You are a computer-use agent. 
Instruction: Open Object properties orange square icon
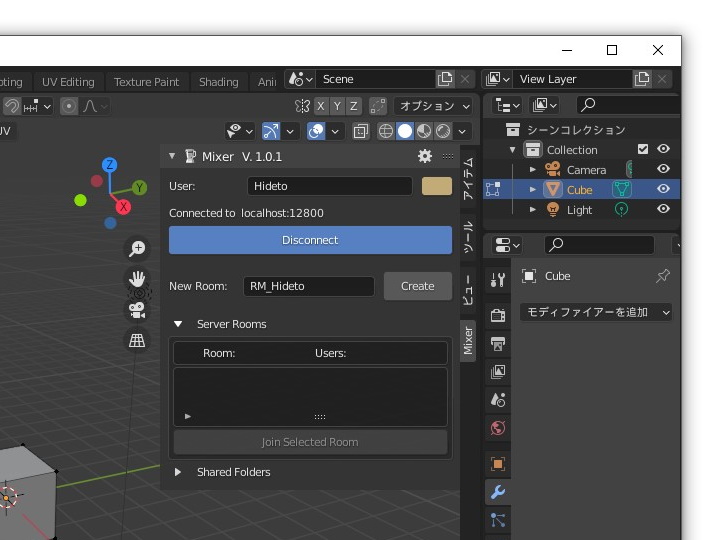(498, 464)
